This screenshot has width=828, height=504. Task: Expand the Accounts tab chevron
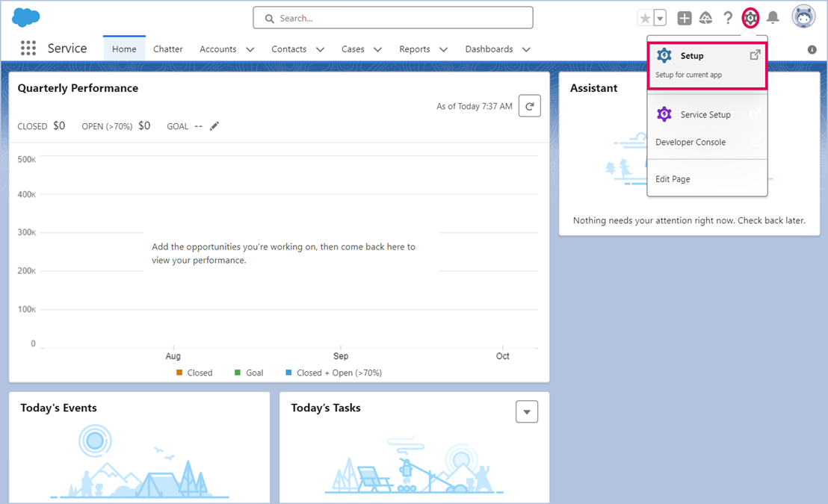tap(250, 49)
